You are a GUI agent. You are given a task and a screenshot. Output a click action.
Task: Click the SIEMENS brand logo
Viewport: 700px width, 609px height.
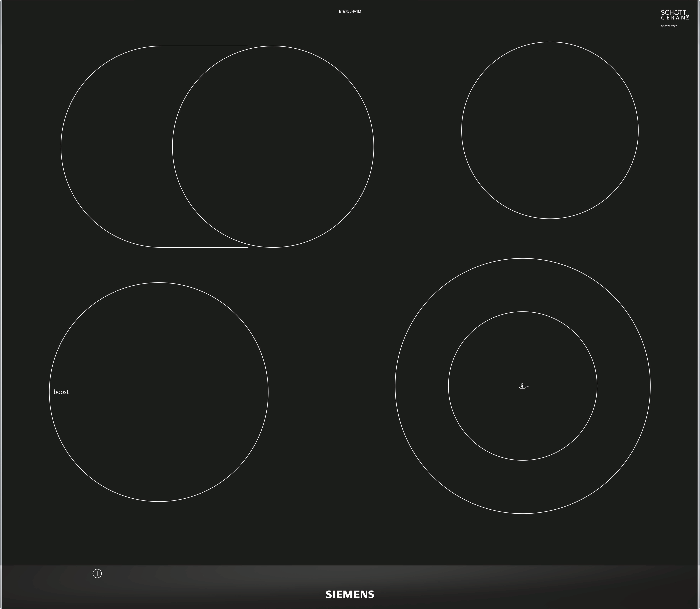[350, 594]
